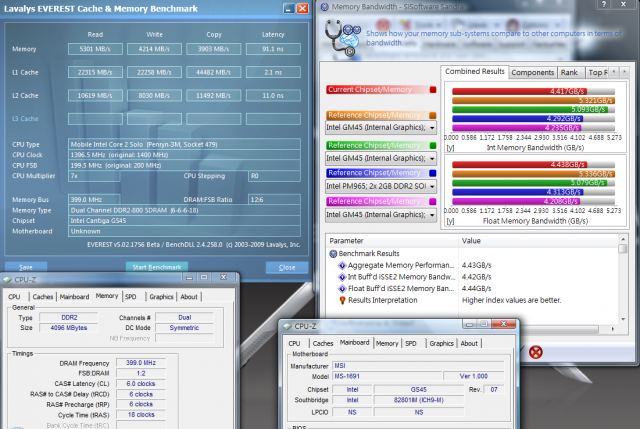Open the green reference Intel GM45 dropdown
640x429 pixels.
tap(380, 158)
